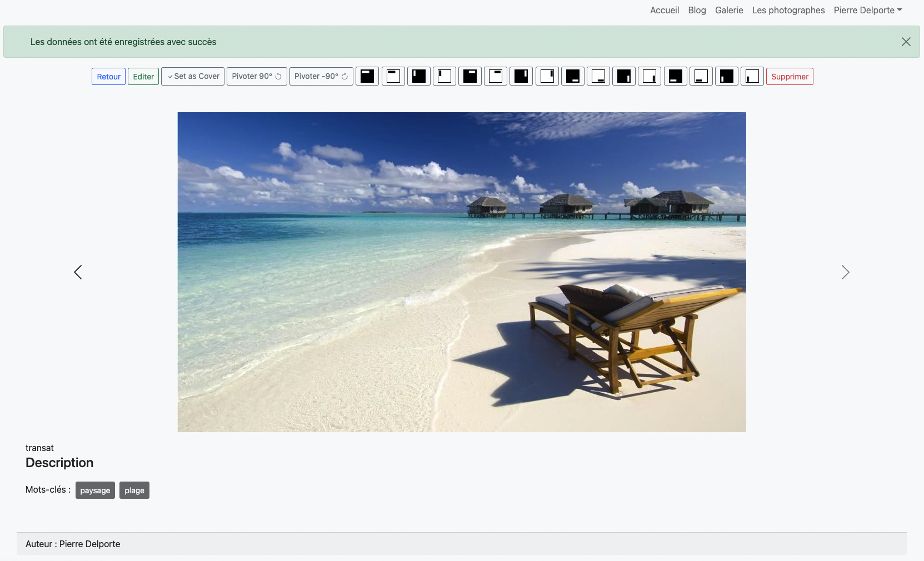Click the 'Auteur : Pierre Delporte' footer text
The height and width of the screenshot is (561, 924).
pos(73,544)
